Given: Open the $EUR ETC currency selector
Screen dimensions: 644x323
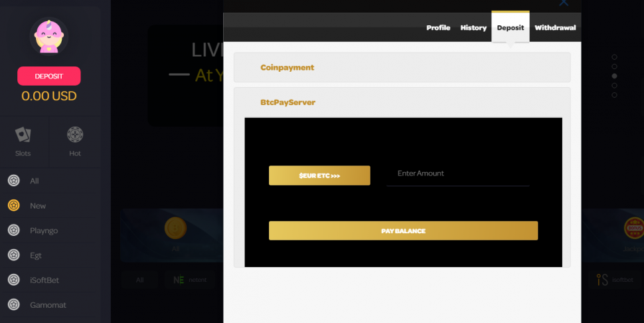Looking at the screenshot, I should coord(319,175).
